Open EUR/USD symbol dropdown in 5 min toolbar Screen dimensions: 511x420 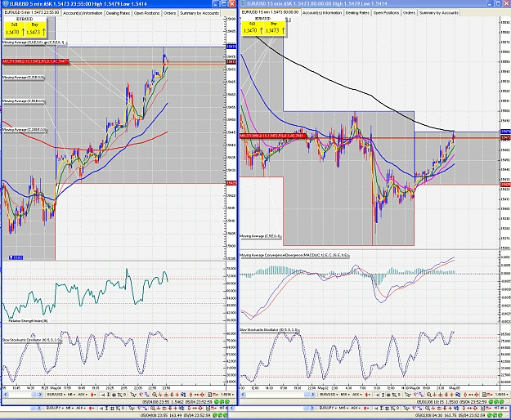click(x=56, y=395)
